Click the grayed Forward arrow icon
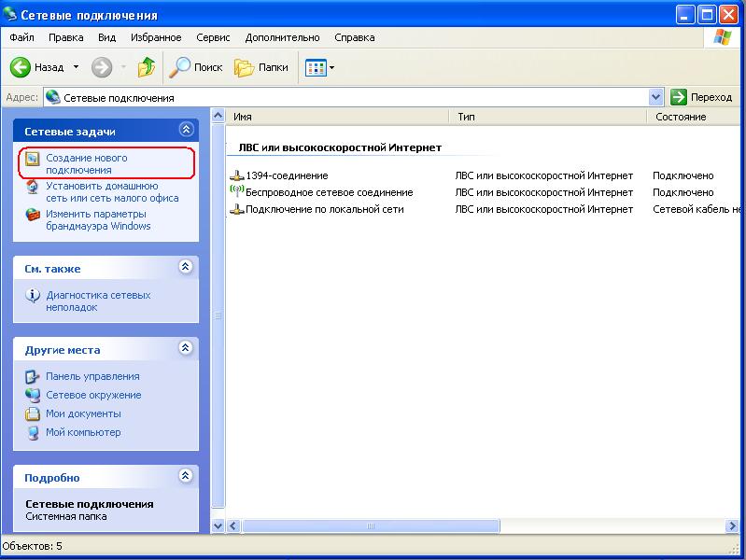This screenshot has width=746, height=560. 102,67
